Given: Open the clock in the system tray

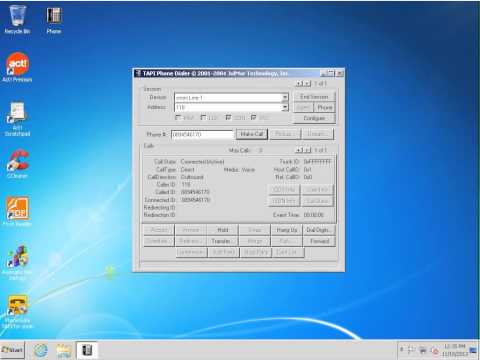Looking at the screenshot, I should [x=455, y=350].
